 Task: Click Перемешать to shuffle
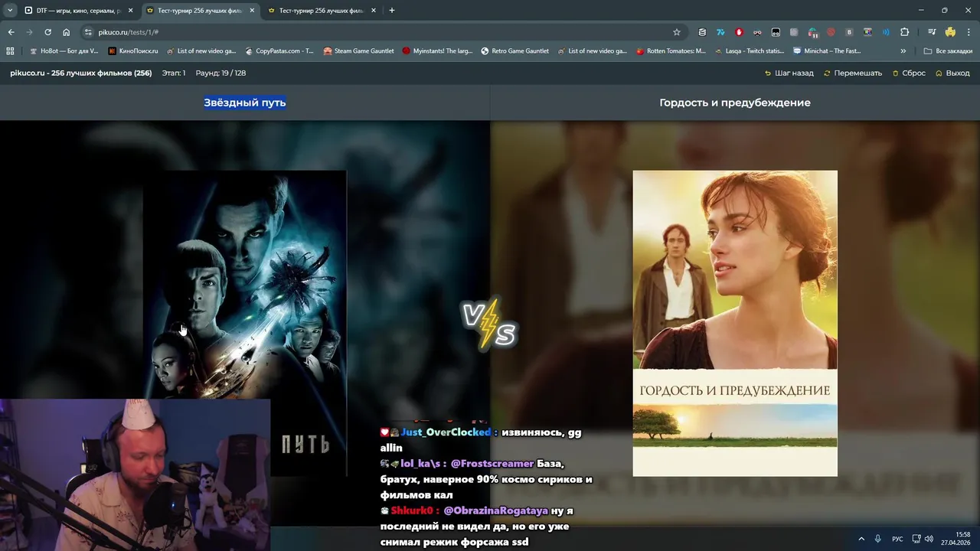pyautogui.click(x=853, y=73)
